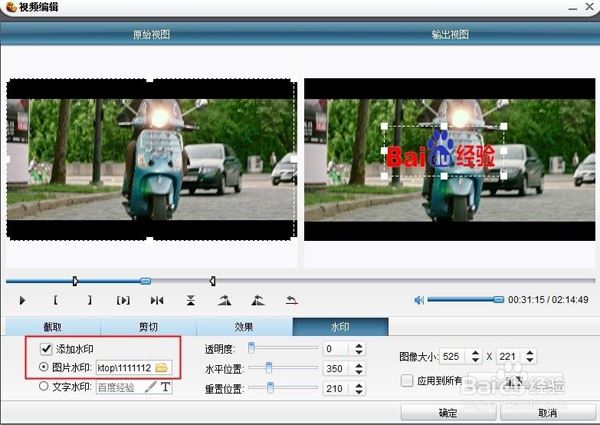Click the rotate-left icon
The image size is (600, 425).
(x=258, y=300)
